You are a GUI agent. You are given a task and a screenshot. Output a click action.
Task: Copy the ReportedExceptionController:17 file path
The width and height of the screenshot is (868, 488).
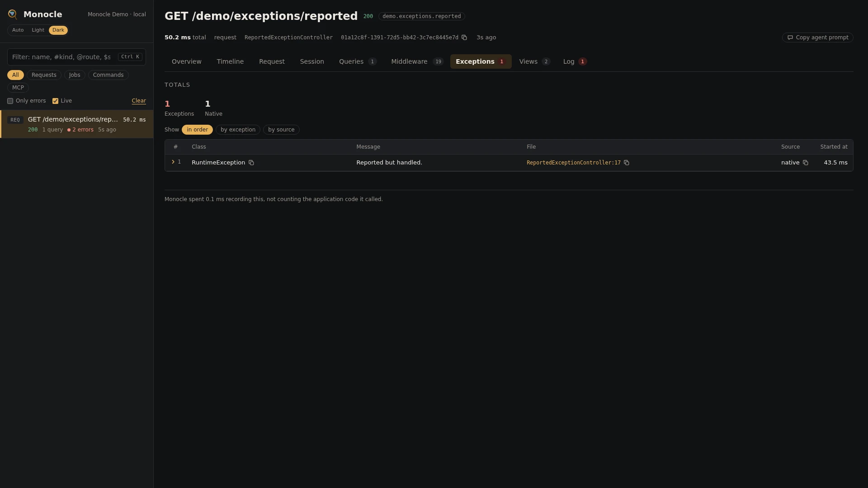coord(627,163)
